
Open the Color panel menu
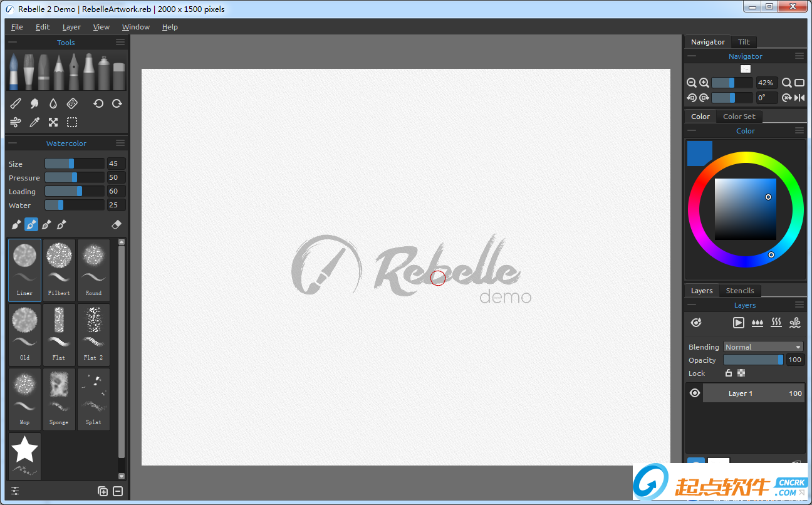pyautogui.click(x=799, y=130)
